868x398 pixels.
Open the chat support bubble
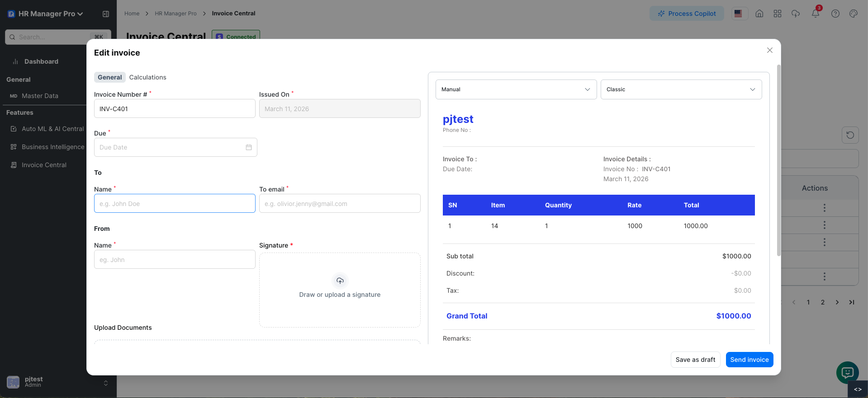[847, 373]
